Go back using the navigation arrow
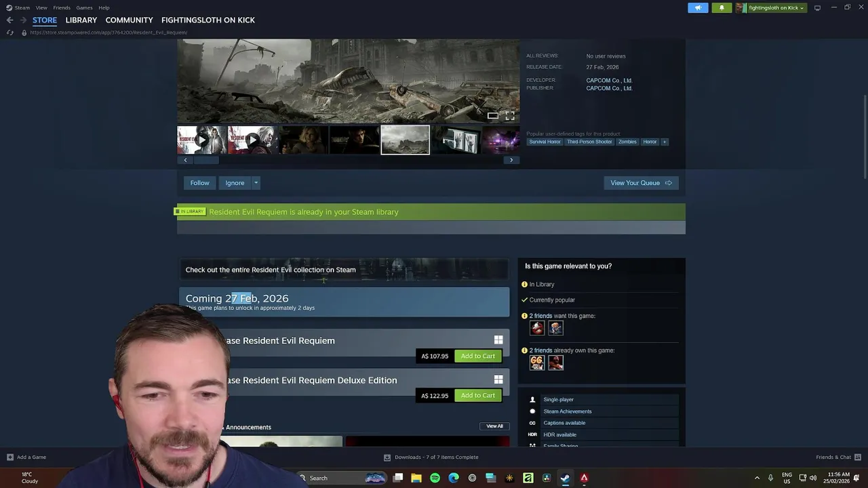The image size is (868, 488). click(9, 20)
